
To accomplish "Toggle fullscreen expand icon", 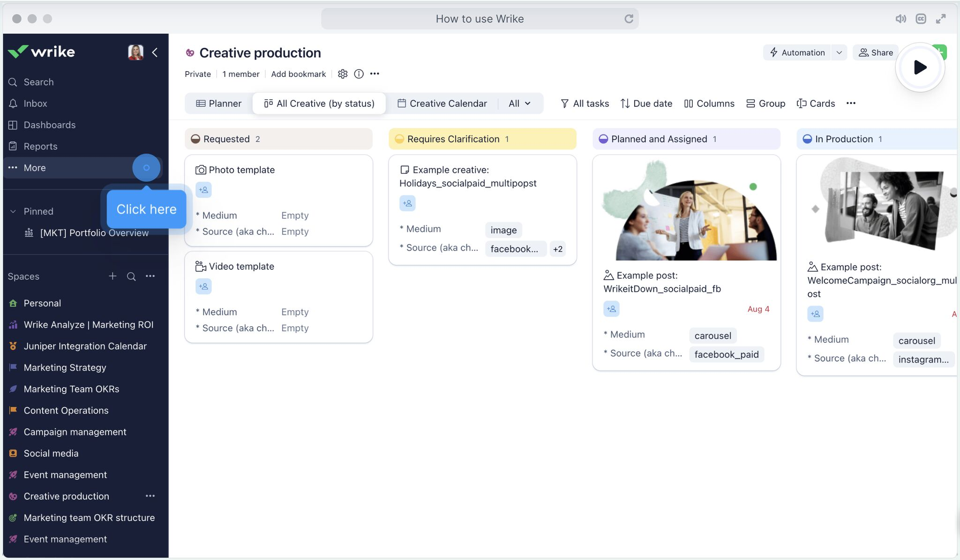I will 941,19.
